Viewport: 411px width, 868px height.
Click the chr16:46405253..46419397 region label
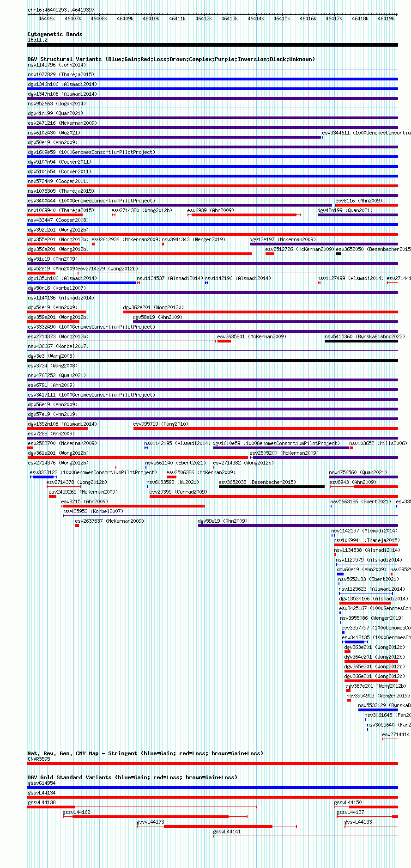61,10
